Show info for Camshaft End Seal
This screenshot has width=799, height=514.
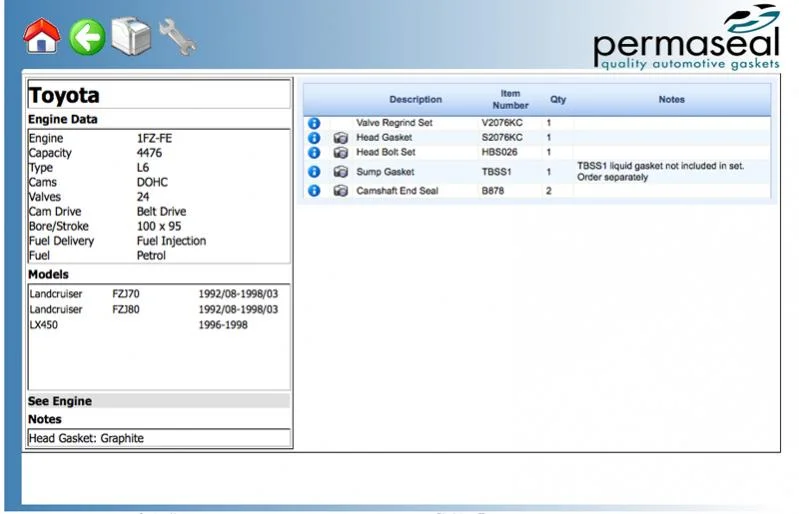[314, 191]
